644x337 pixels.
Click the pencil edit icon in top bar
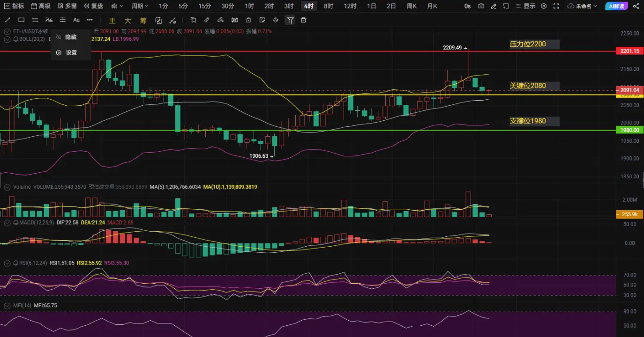pos(494,6)
